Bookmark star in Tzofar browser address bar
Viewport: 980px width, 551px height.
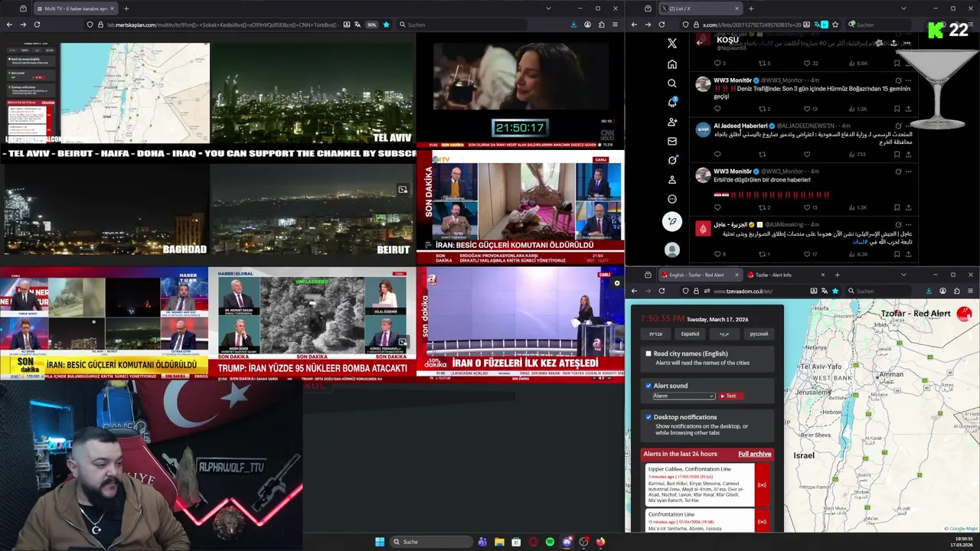point(835,291)
